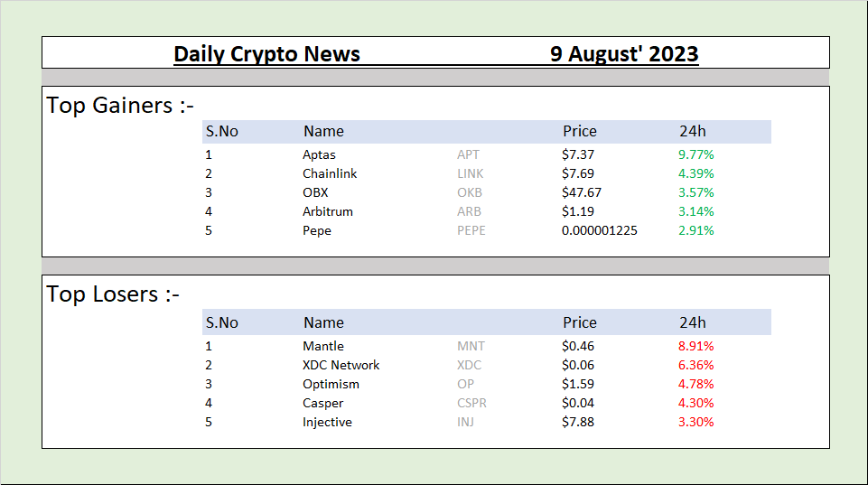The image size is (868, 485).
Task: Select the 'Daily Crypto News' title
Action: coord(266,53)
